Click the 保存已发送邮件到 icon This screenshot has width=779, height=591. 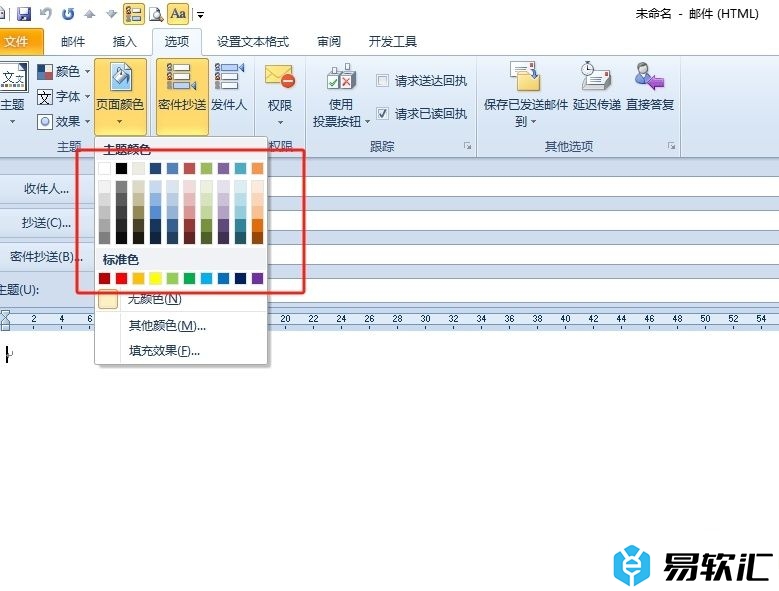pyautogui.click(x=526, y=76)
